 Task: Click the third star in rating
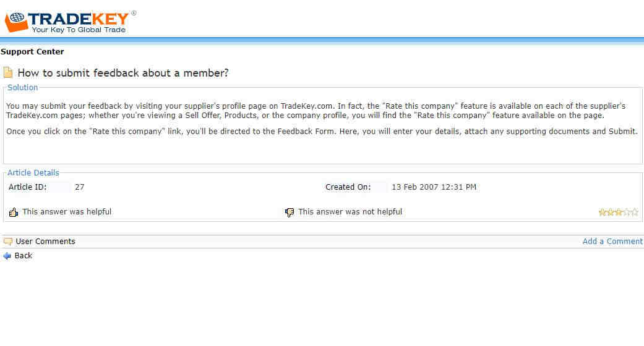pos(619,212)
